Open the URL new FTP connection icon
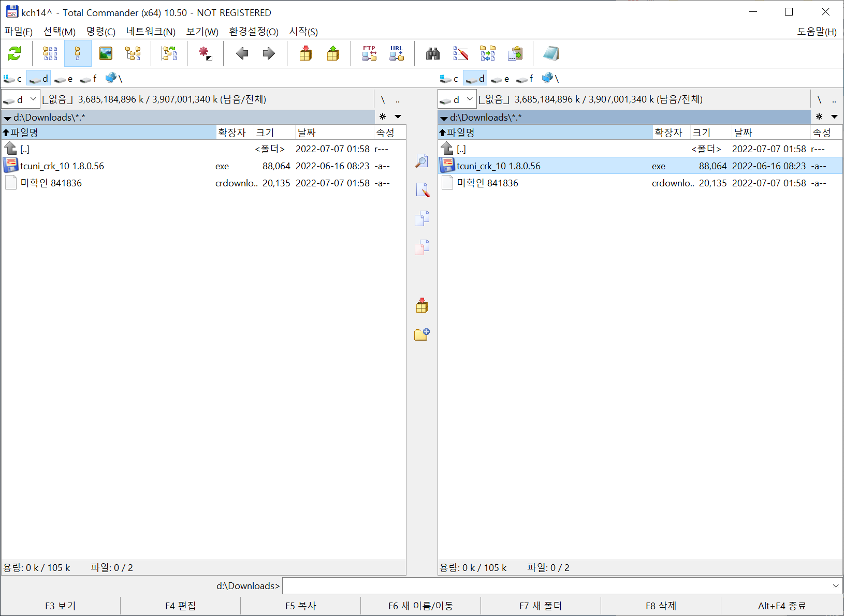This screenshot has width=844, height=616. point(397,53)
